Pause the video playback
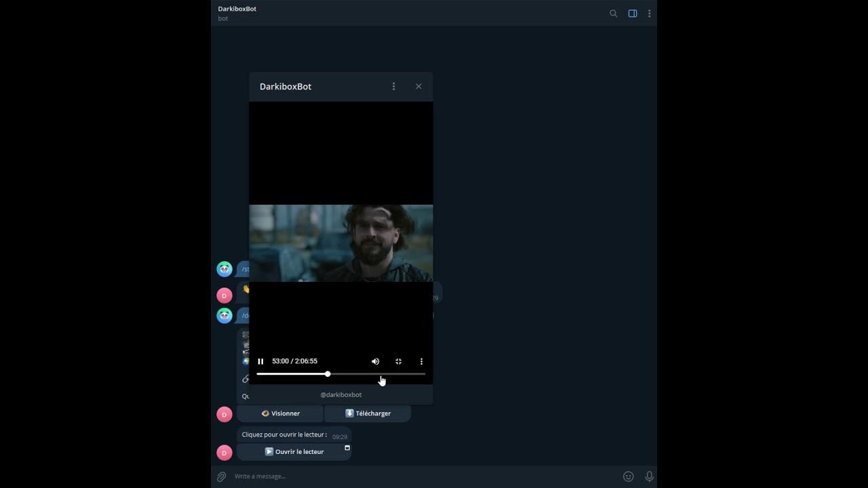The height and width of the screenshot is (488, 868). pyautogui.click(x=260, y=361)
